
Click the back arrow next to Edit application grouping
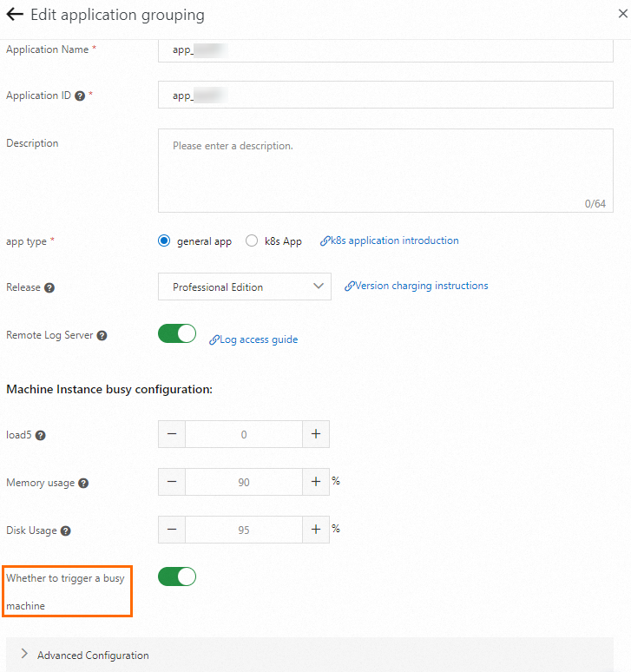coord(15,15)
